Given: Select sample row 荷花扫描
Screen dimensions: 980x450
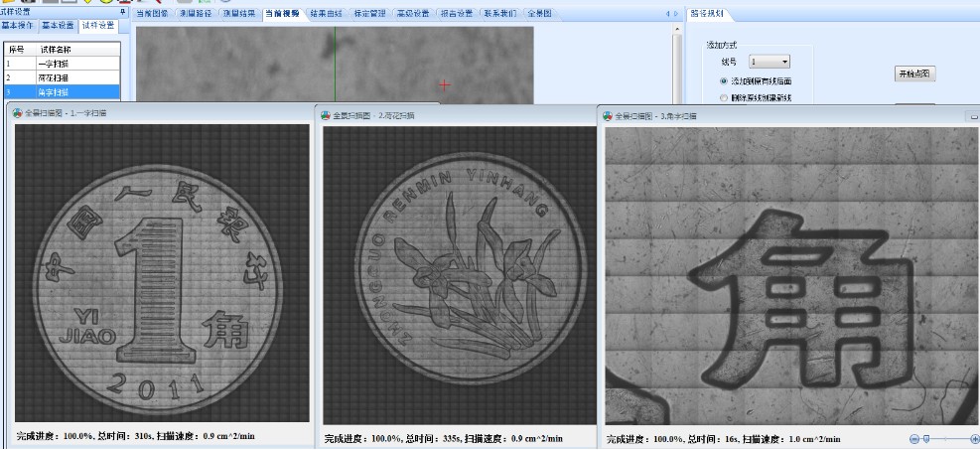Looking at the screenshot, I should pyautogui.click(x=62, y=78).
